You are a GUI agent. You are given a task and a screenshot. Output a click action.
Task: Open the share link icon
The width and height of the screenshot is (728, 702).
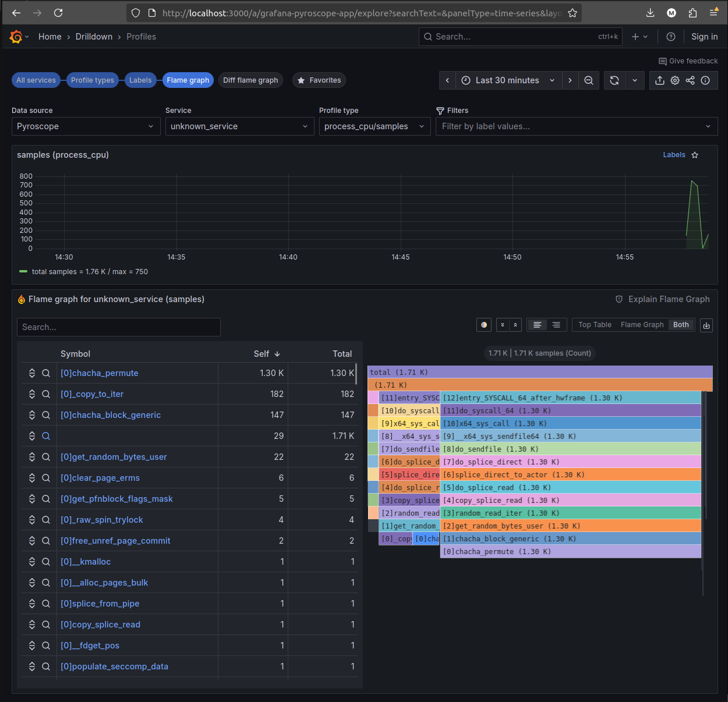point(690,80)
